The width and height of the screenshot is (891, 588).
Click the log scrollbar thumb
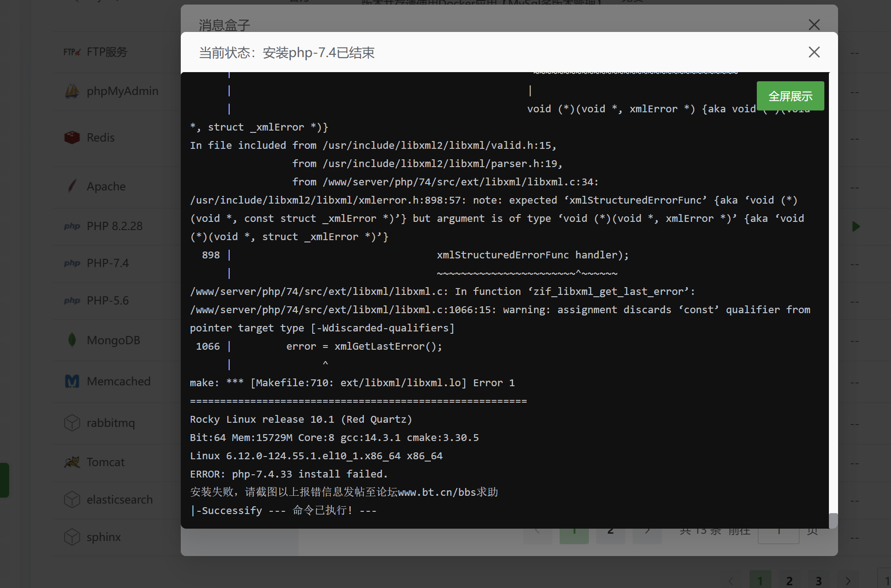coord(833,520)
